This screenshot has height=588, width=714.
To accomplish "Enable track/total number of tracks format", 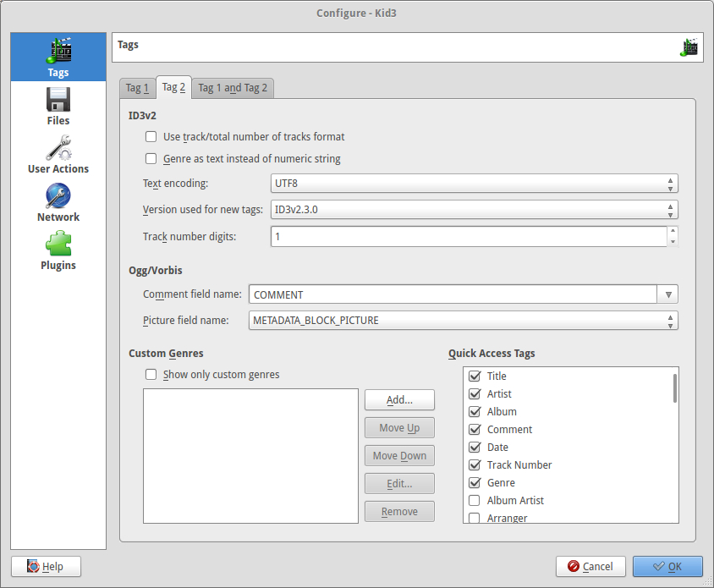I will point(151,137).
